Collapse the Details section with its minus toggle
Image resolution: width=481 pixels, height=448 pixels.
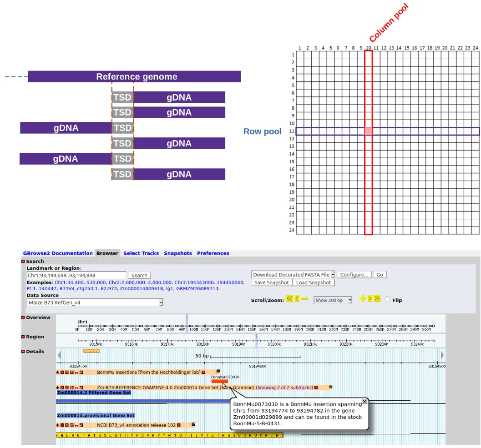point(24,351)
